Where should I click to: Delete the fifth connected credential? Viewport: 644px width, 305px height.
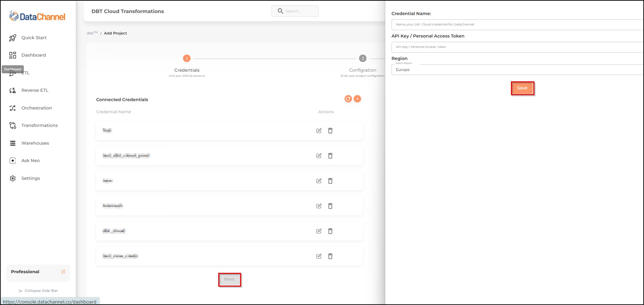(x=330, y=231)
